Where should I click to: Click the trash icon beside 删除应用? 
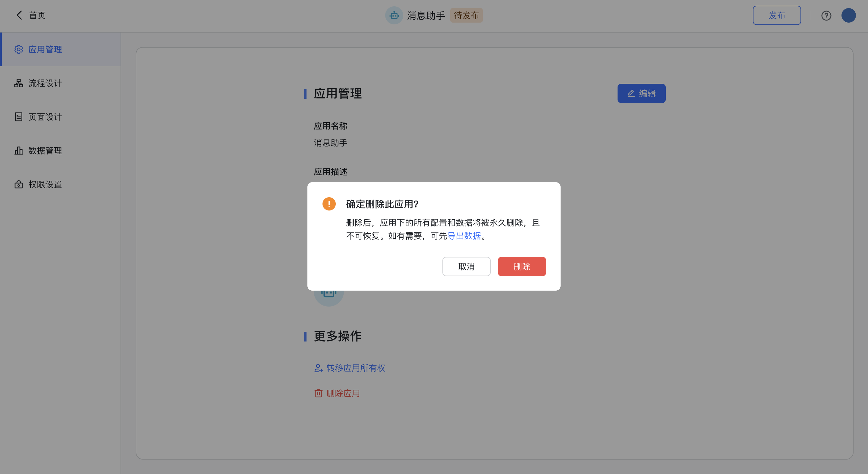pyautogui.click(x=319, y=393)
